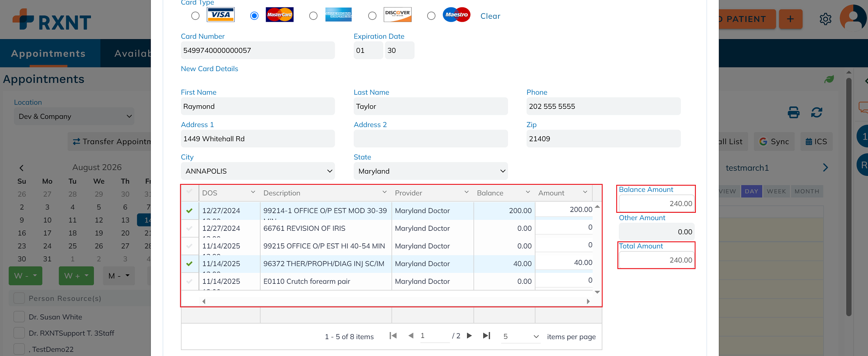Viewport: 868px width, 356px height.
Task: Select the Discover card radio button
Action: click(x=372, y=16)
